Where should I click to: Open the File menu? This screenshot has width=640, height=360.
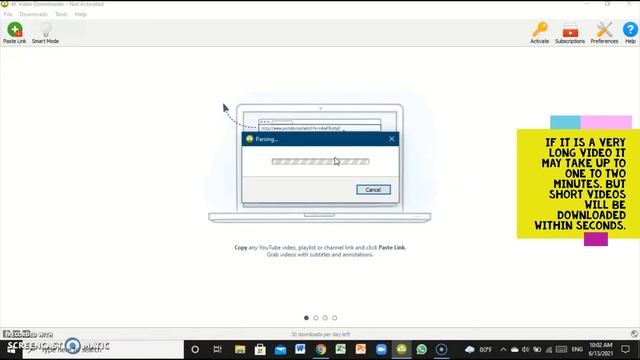click(x=8, y=14)
